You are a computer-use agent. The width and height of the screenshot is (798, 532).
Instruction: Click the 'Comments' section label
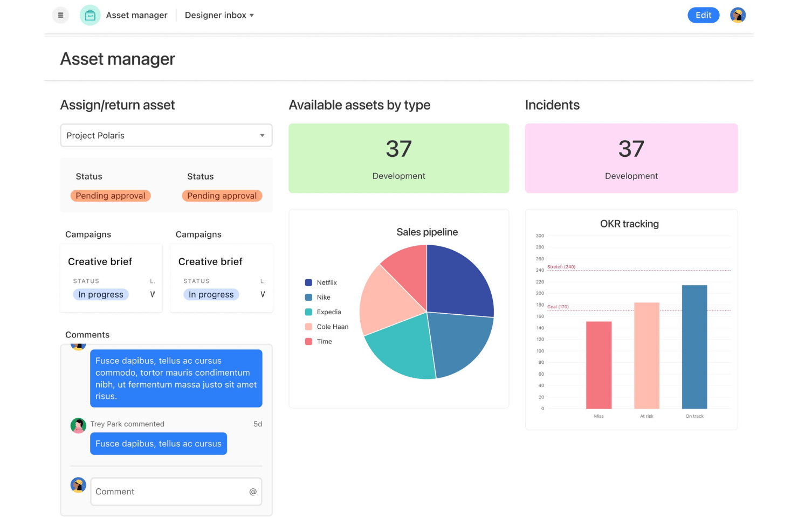tap(87, 335)
